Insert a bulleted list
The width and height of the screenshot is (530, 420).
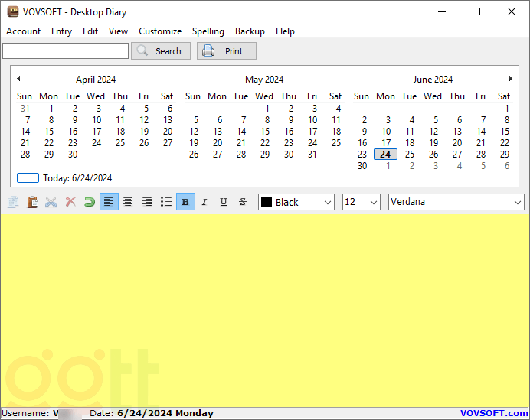pyautogui.click(x=166, y=202)
